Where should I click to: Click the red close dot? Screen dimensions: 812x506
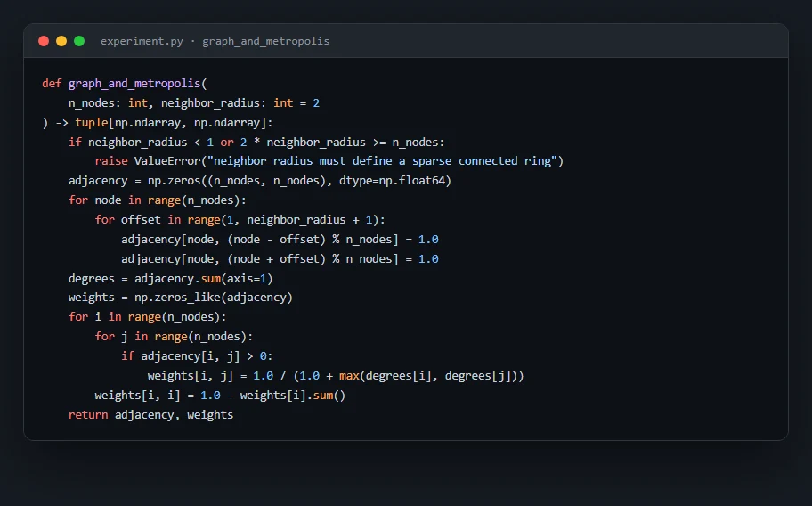pos(44,41)
